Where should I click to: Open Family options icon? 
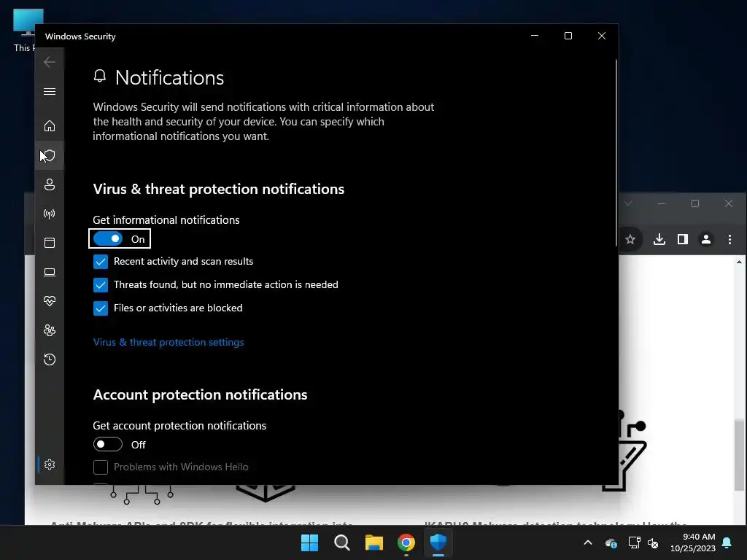(50, 330)
